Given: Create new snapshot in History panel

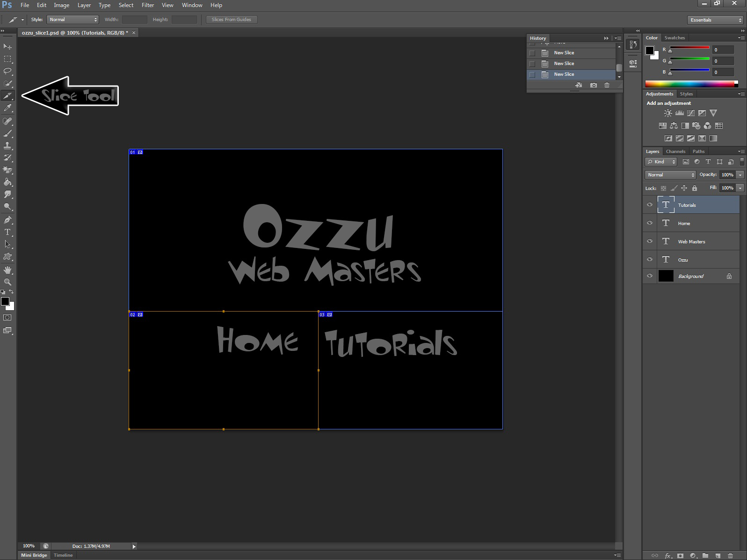Looking at the screenshot, I should [x=593, y=85].
